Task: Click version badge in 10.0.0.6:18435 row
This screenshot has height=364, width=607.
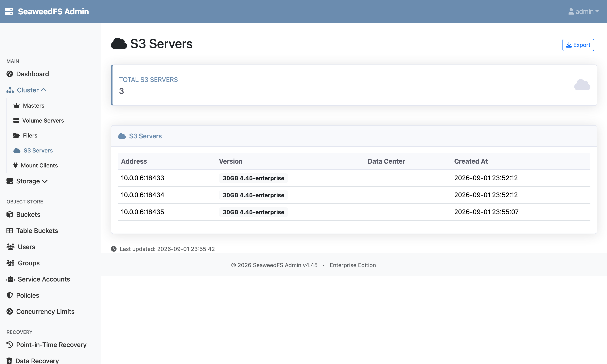Action: tap(254, 212)
